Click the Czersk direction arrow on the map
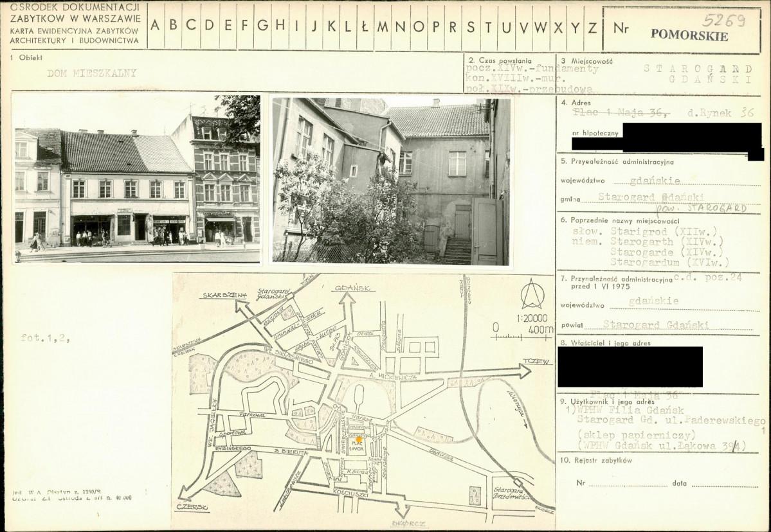The height and width of the screenshot is (532, 771). pos(185,493)
